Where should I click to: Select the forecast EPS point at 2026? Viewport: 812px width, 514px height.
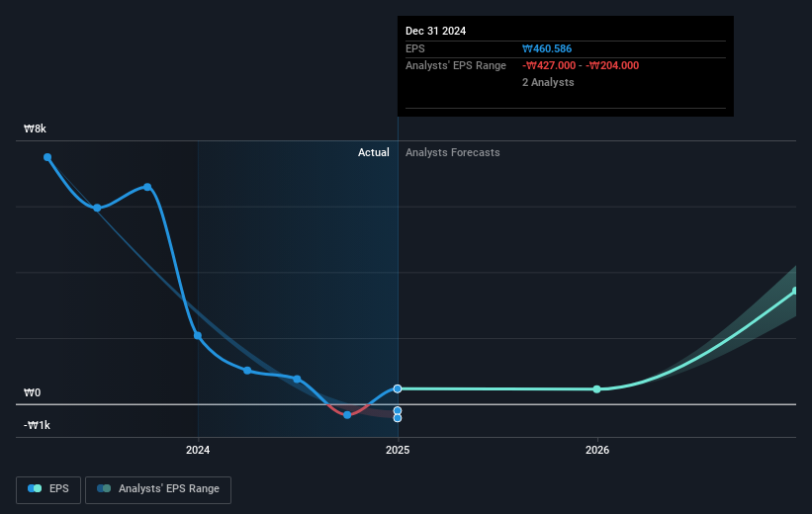597,388
